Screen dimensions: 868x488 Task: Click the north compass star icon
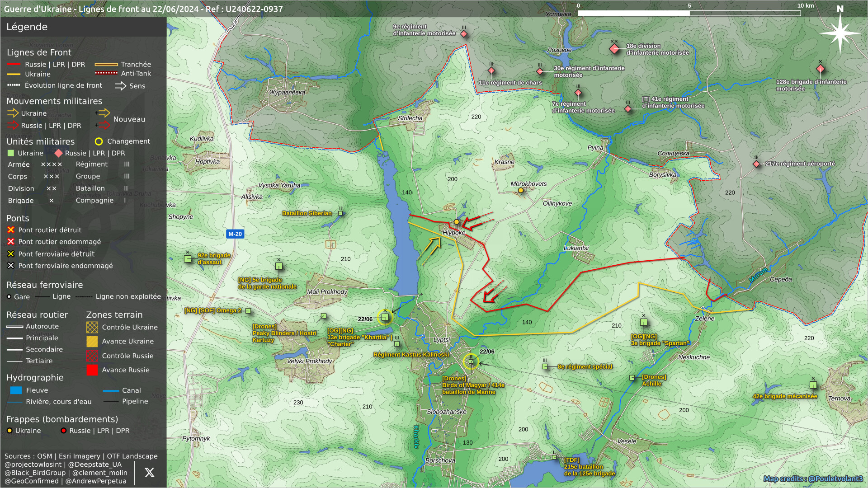click(840, 33)
